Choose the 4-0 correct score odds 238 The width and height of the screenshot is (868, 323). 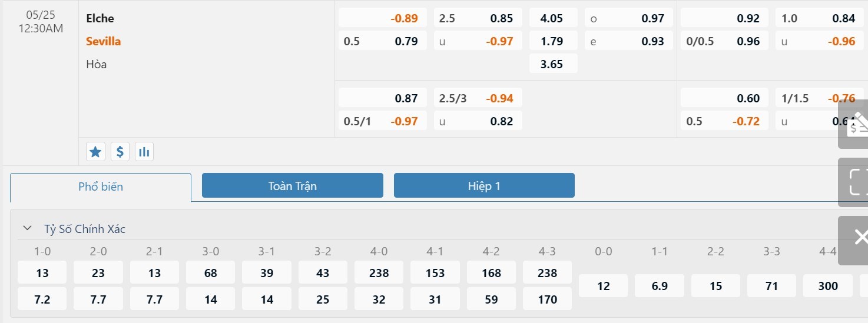379,273
